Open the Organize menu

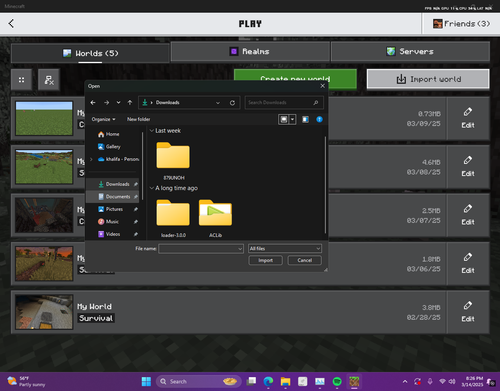click(103, 119)
